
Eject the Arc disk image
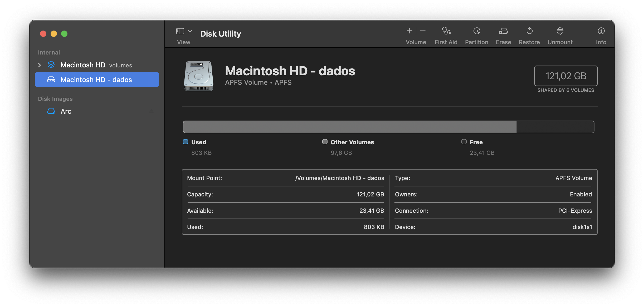(x=151, y=111)
